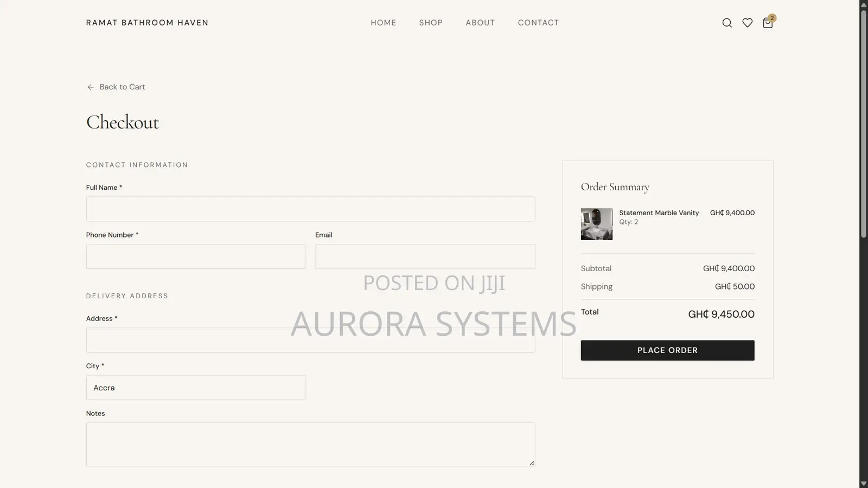
Task: Open the CONTACT menu item
Action: click(538, 23)
